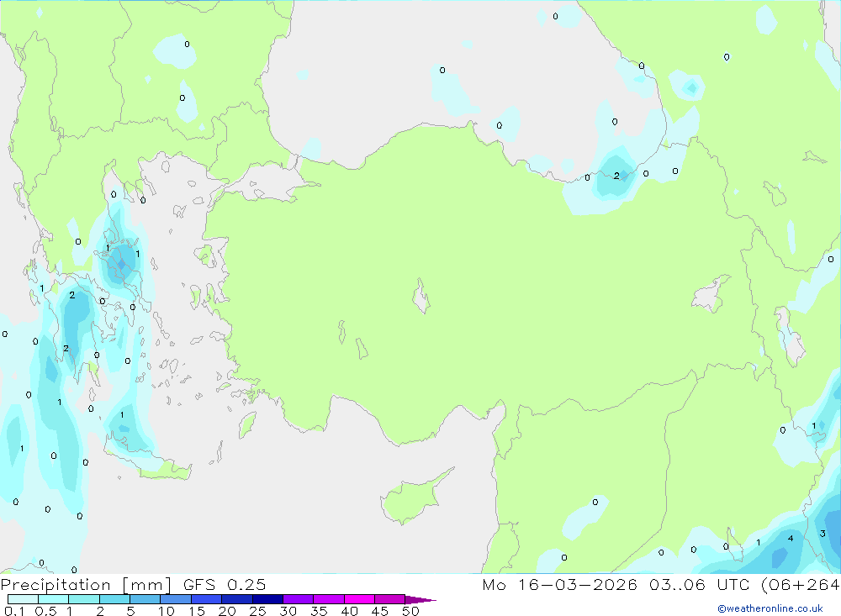
Task: Click the "Precipitation [mm]" title text
Action: point(86,585)
